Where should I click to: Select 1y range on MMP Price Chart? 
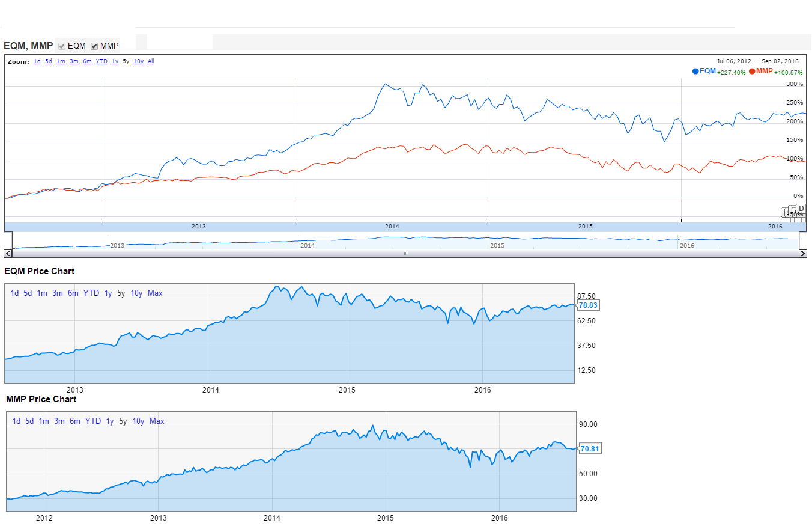(110, 421)
